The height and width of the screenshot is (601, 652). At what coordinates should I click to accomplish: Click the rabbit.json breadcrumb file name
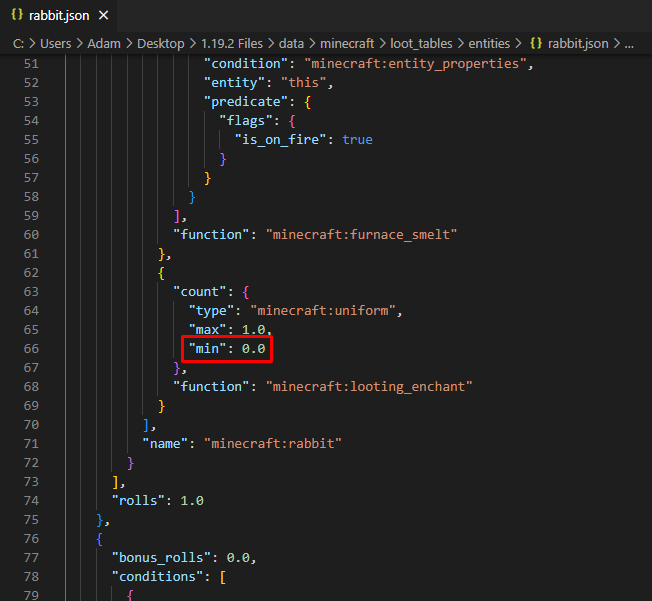pos(578,43)
